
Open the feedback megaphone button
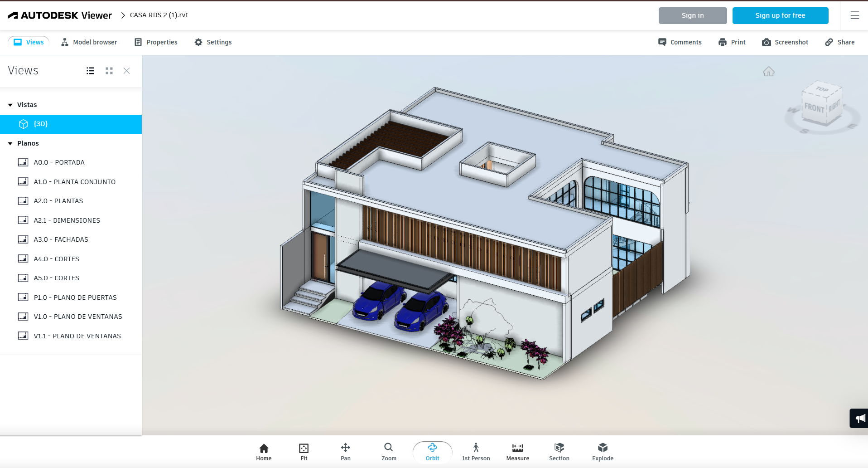coord(859,418)
